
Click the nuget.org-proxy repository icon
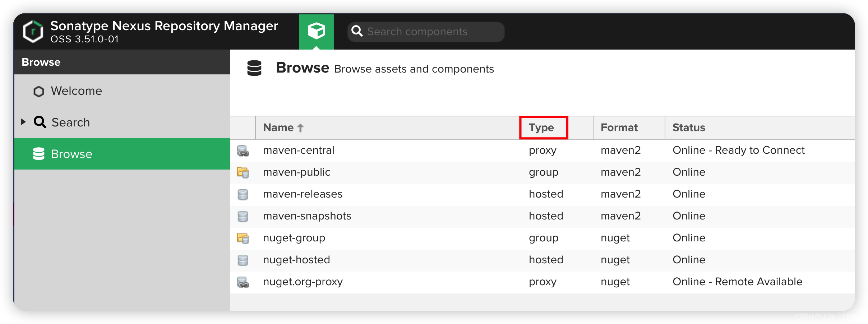[x=243, y=282]
